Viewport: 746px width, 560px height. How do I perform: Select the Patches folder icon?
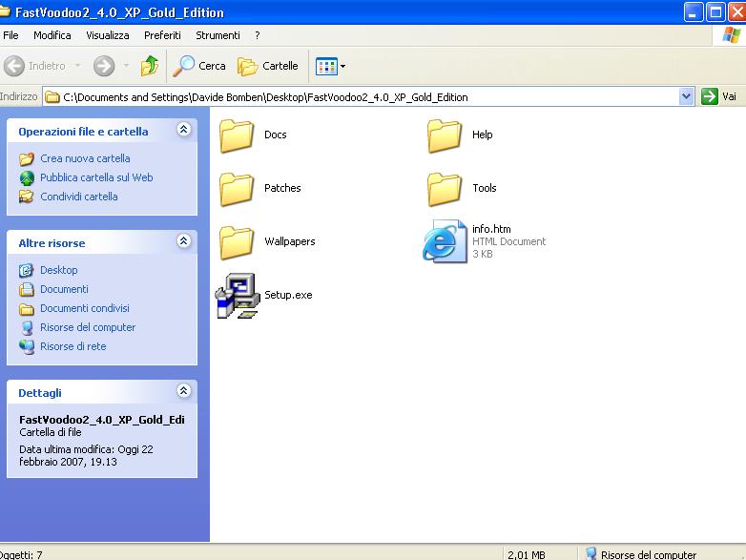pyautogui.click(x=237, y=189)
